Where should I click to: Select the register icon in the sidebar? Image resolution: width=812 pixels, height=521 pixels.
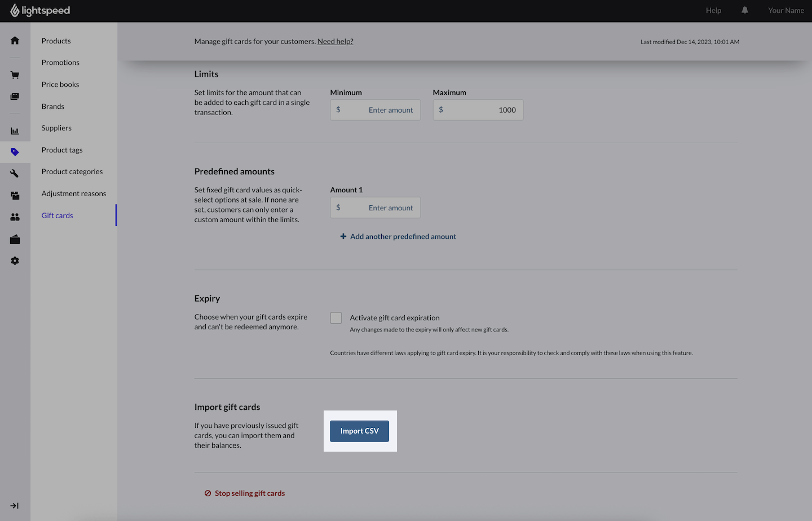[x=15, y=96]
